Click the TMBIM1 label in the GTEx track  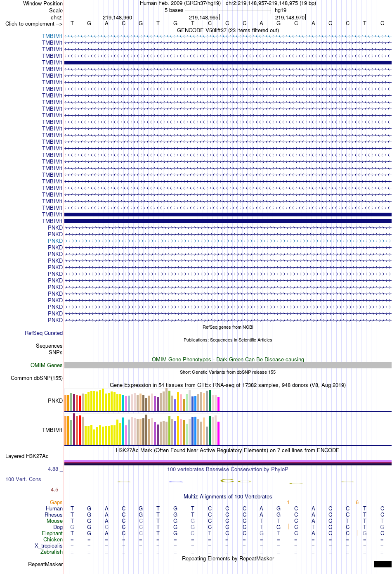click(x=52, y=430)
